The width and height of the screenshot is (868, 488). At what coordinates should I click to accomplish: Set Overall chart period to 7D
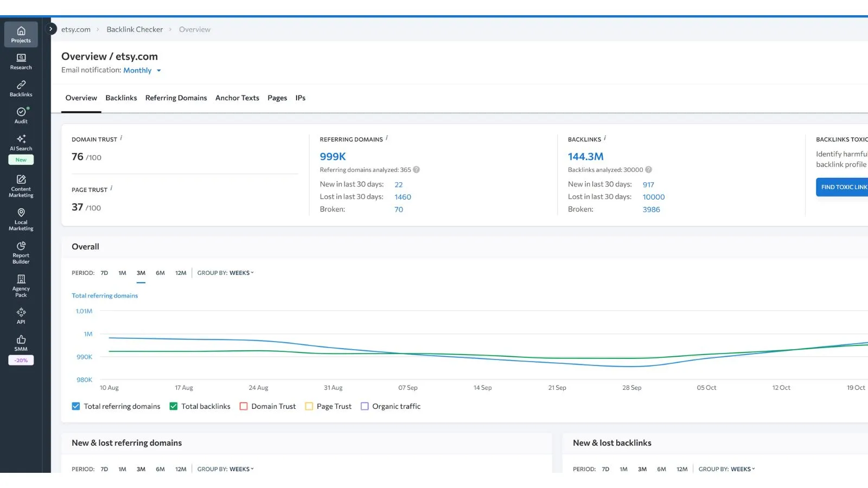pyautogui.click(x=104, y=273)
